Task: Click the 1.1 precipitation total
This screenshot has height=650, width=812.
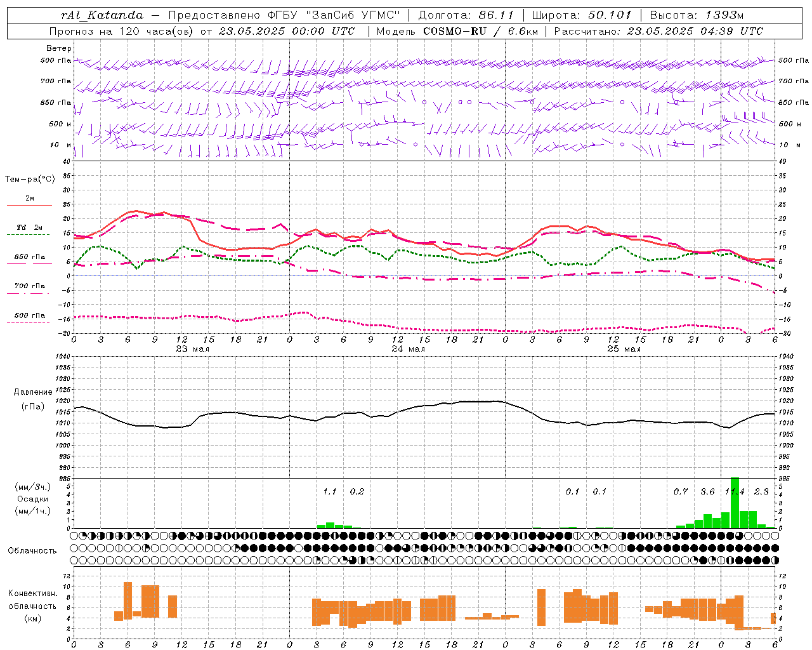Action: tap(330, 492)
